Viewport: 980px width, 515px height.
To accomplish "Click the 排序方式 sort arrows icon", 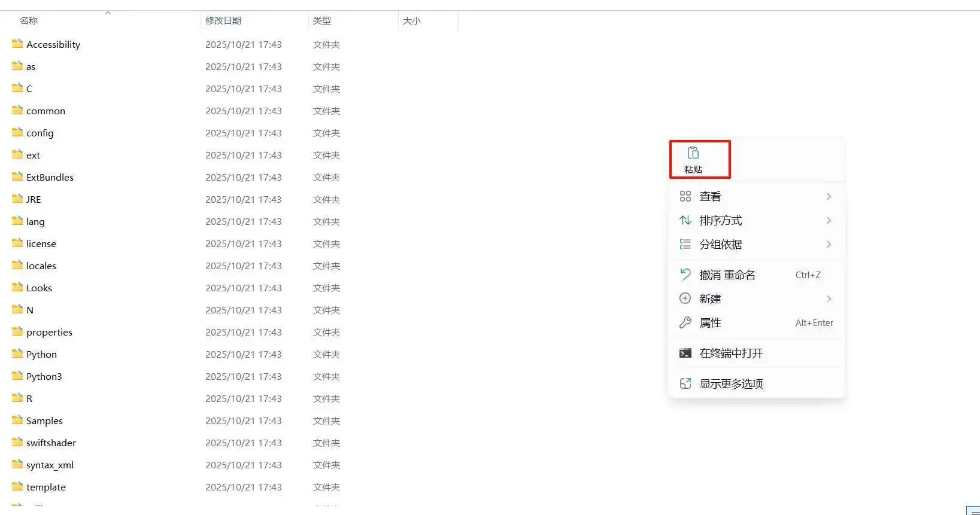I will 685,221.
